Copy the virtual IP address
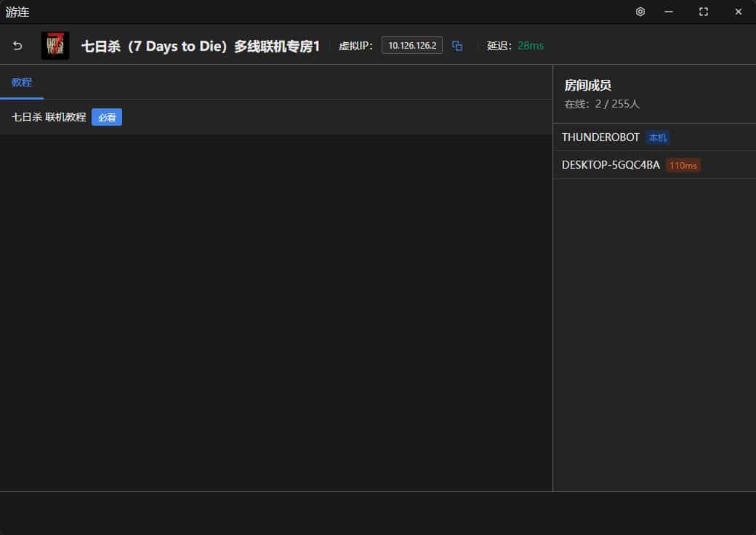This screenshot has height=535, width=756. pos(457,46)
